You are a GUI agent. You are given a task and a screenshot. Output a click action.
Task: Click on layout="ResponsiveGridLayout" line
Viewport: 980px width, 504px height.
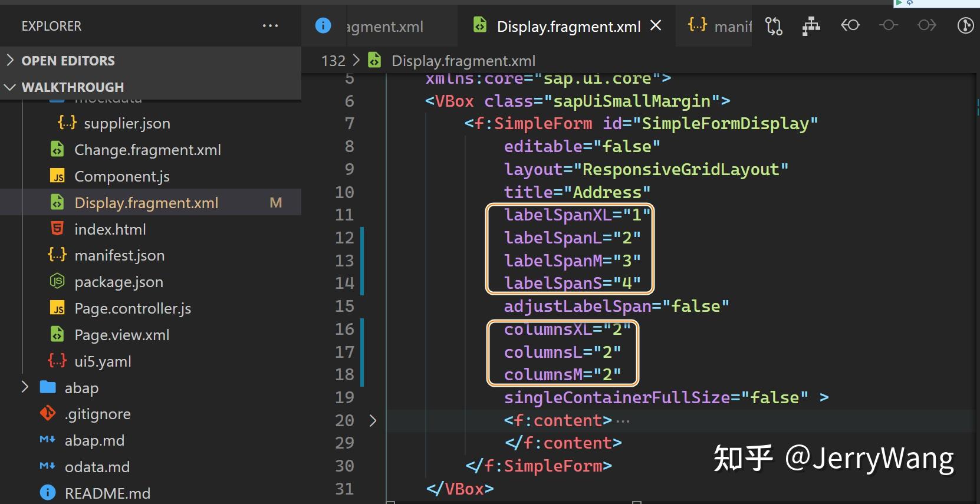pyautogui.click(x=646, y=169)
